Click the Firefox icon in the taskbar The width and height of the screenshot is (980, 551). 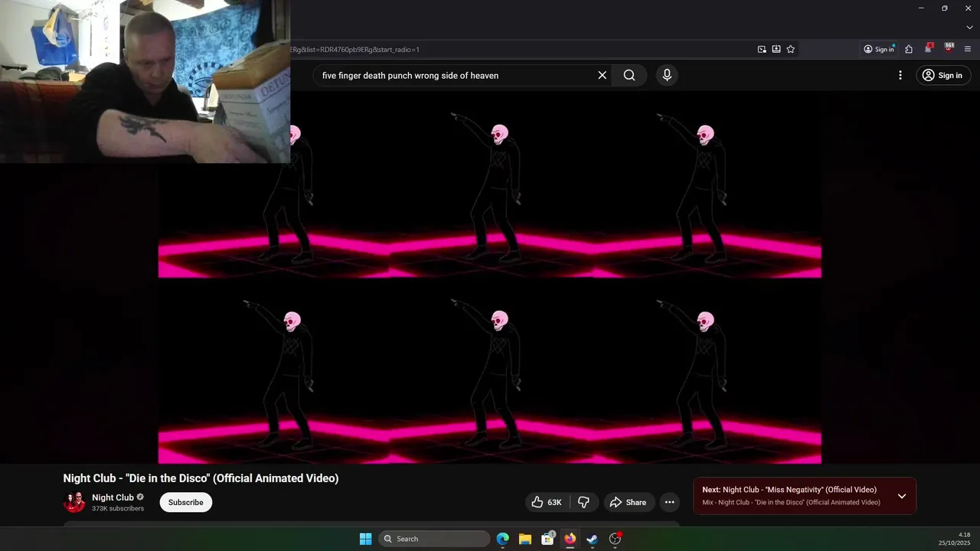[570, 539]
